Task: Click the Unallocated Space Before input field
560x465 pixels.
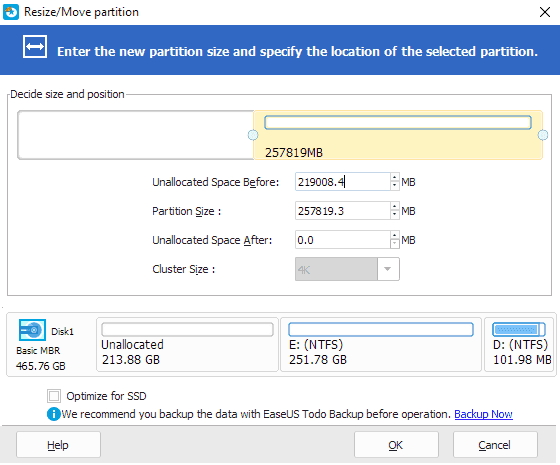Action: click(x=342, y=182)
